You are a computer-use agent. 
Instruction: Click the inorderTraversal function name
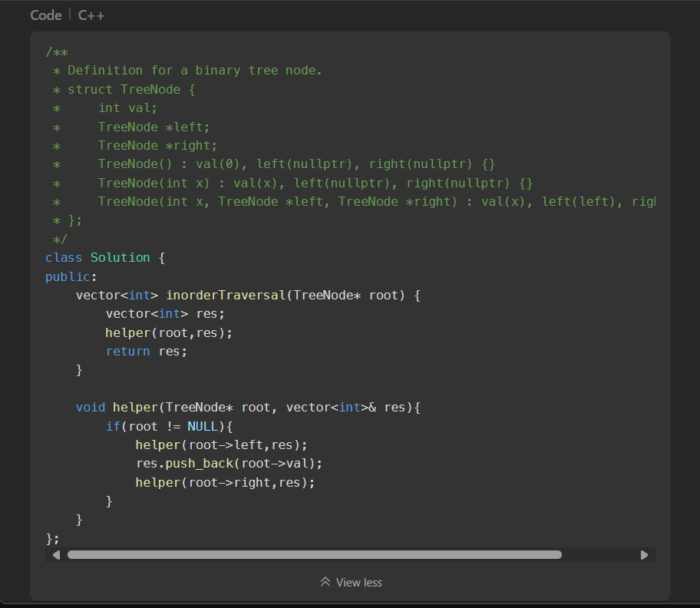[x=226, y=295]
